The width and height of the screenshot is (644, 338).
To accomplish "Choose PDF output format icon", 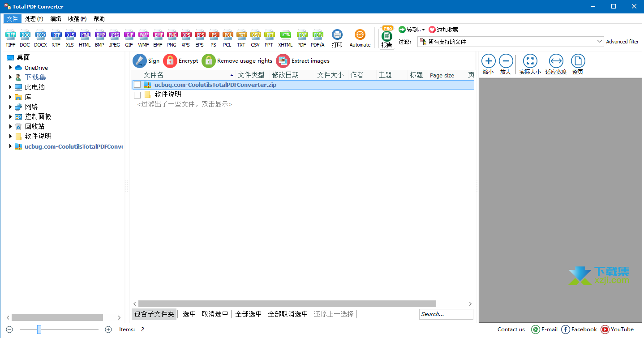I will pos(302,35).
